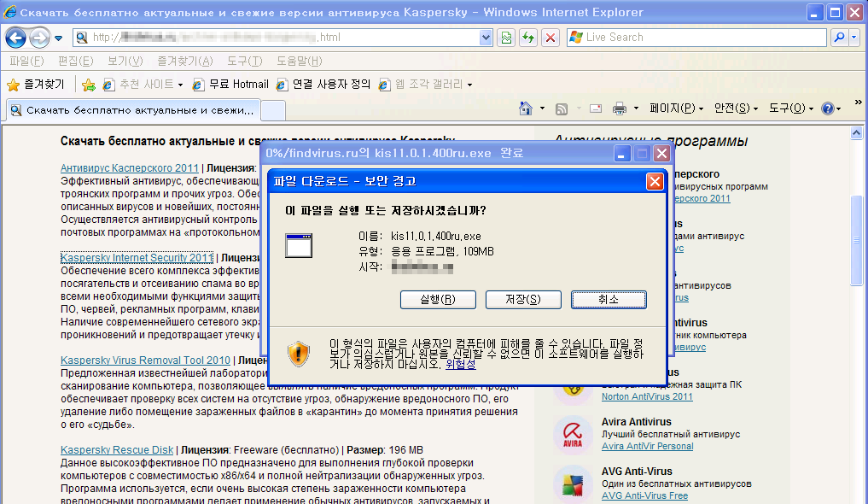The height and width of the screenshot is (504, 868).
Task: Minimize the kis11.0.1.400ru.exe download window
Action: (620, 154)
